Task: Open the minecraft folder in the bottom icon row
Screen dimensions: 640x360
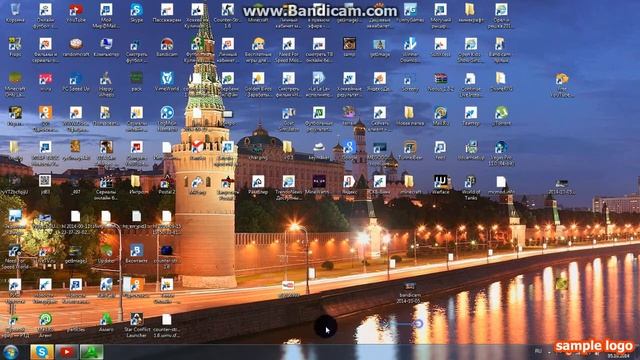Action: click(x=409, y=184)
